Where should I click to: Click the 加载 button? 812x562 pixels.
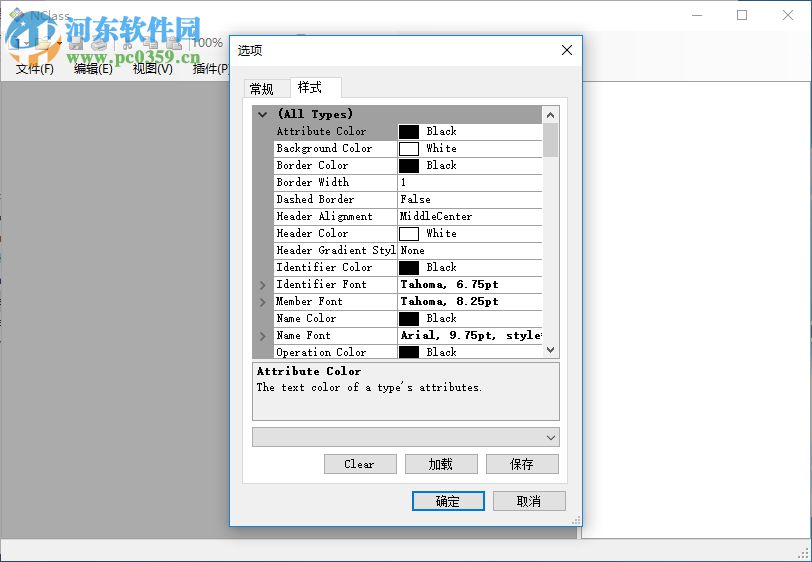click(441, 464)
